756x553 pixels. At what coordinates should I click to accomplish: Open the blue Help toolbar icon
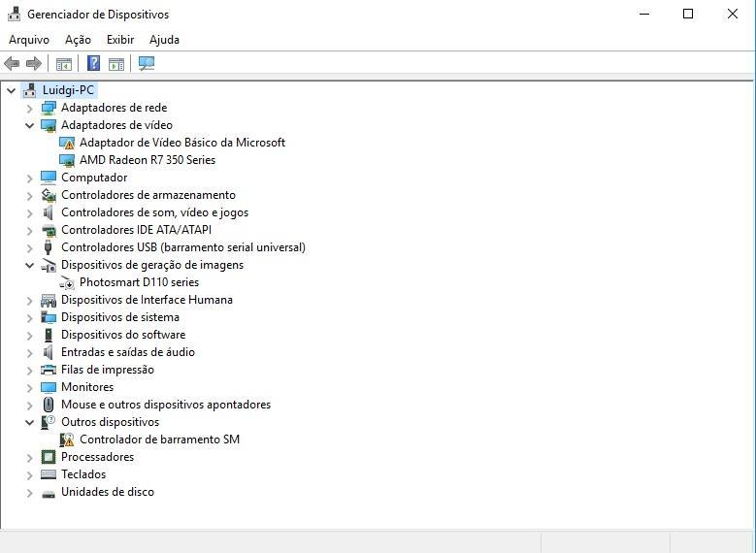click(93, 63)
